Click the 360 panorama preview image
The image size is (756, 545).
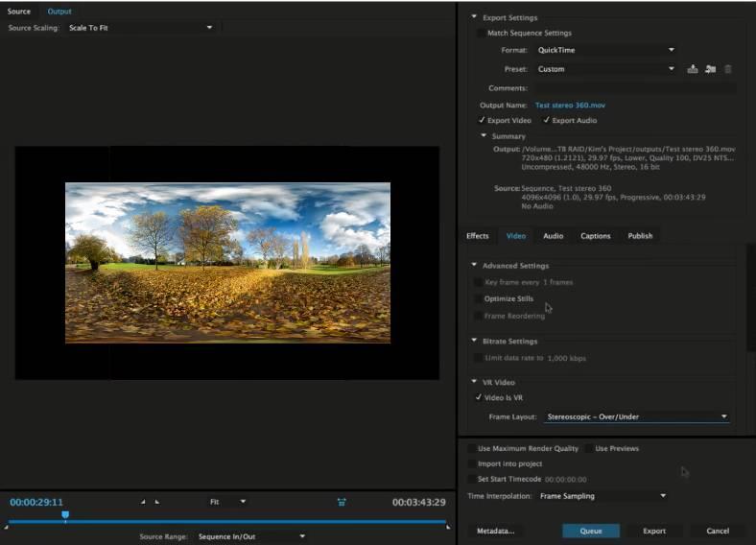(x=227, y=263)
